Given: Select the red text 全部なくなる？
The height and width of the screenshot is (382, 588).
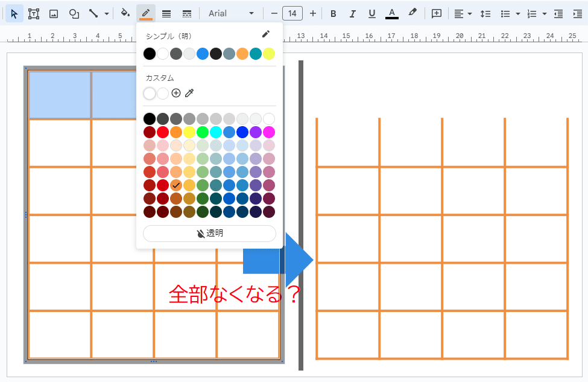Looking at the screenshot, I should [x=235, y=294].
